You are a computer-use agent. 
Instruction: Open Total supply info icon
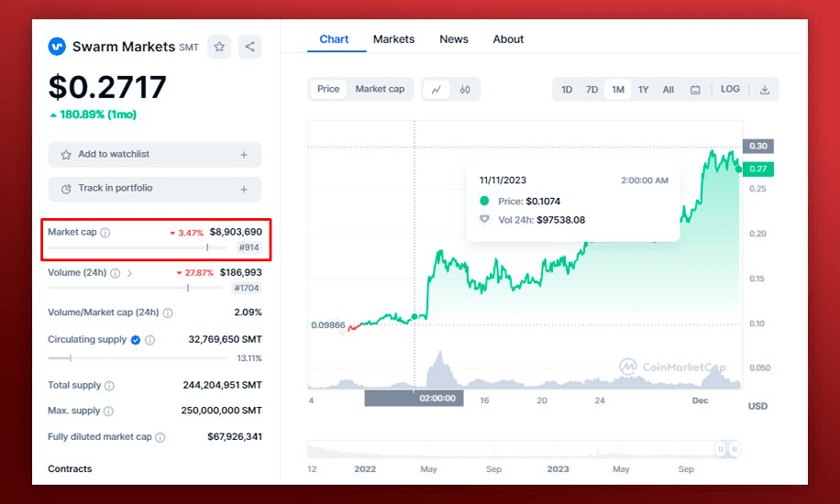point(109,386)
